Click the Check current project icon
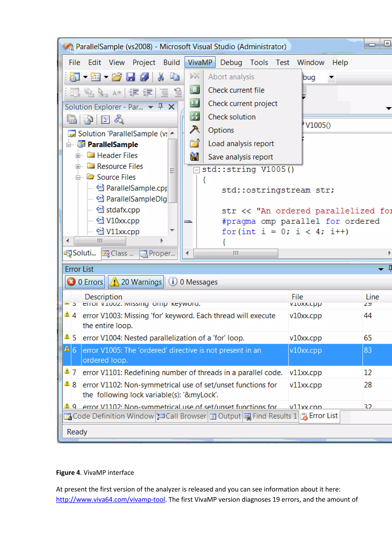392x555 pixels. (x=195, y=103)
